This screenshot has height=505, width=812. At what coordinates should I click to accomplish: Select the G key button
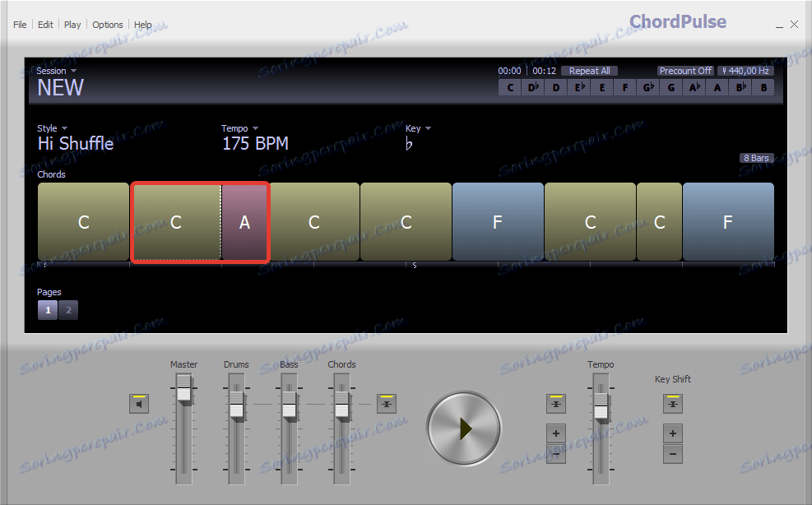pos(671,87)
